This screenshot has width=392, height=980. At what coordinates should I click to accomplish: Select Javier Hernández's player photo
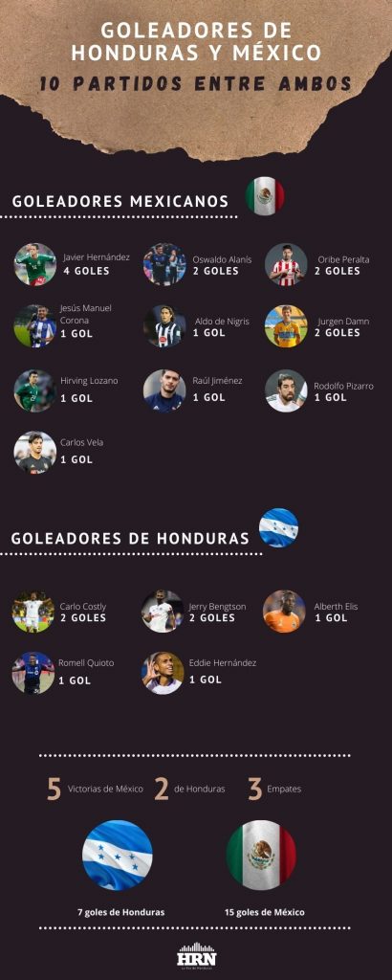(x=35, y=264)
